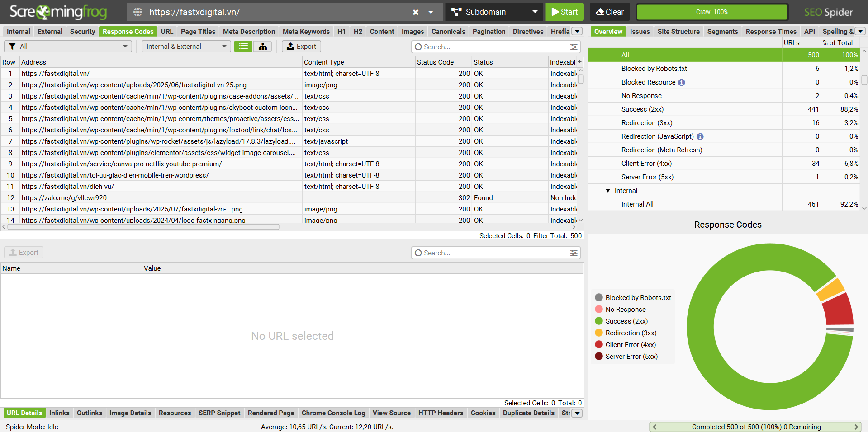The height and width of the screenshot is (432, 868).
Task: Click the Redirection (3xx) legend swatch
Action: coord(599,333)
